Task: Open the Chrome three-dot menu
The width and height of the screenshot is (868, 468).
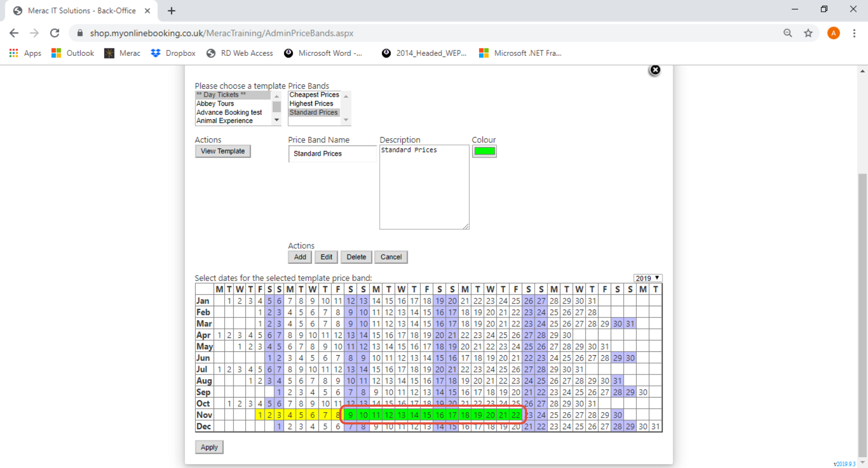Action: coord(854,33)
